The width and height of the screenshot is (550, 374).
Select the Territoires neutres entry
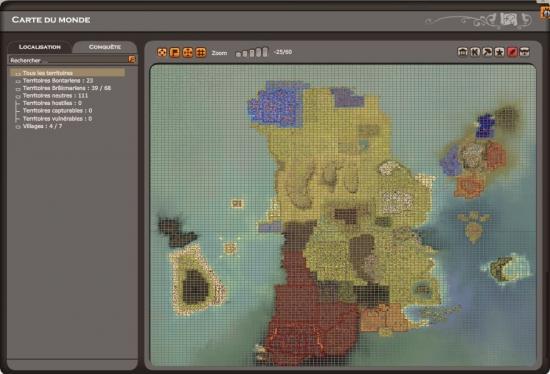(55, 95)
